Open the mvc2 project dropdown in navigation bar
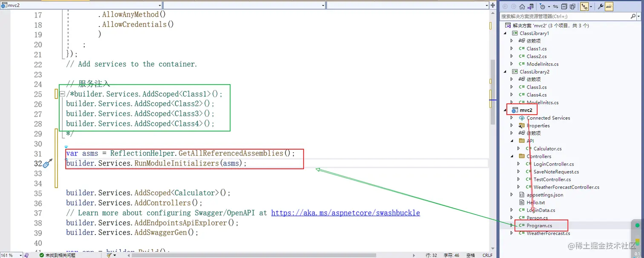The width and height of the screenshot is (644, 258). [81, 5]
